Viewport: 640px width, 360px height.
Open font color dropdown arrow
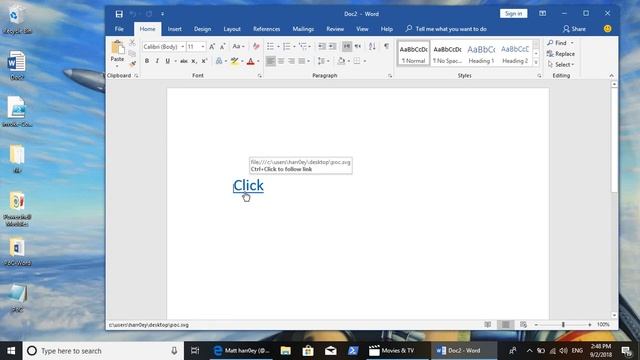click(258, 61)
